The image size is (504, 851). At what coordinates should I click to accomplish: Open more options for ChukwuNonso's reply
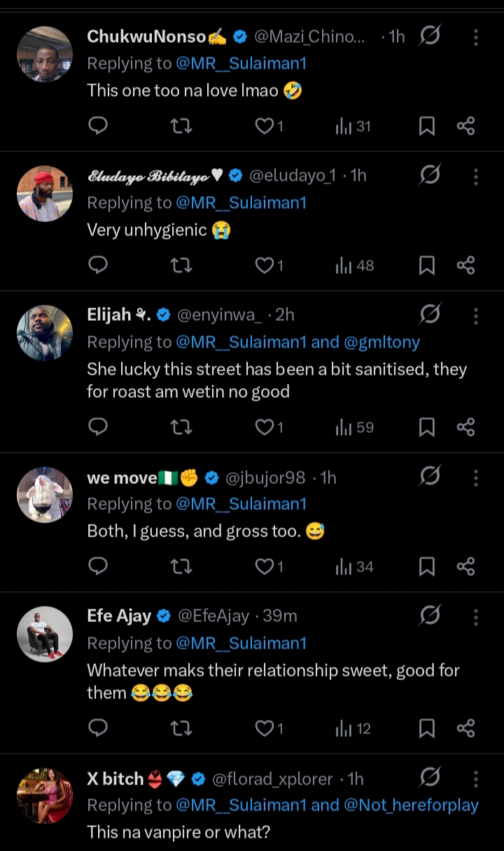tap(476, 37)
